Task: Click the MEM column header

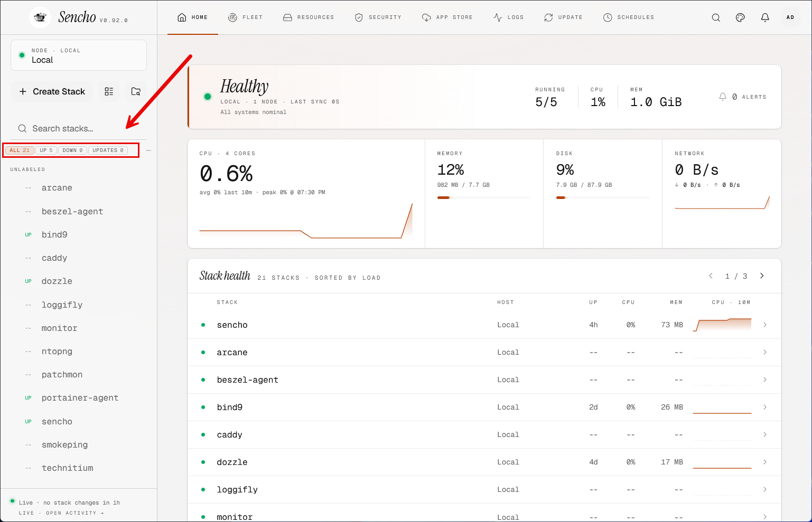Action: point(676,302)
